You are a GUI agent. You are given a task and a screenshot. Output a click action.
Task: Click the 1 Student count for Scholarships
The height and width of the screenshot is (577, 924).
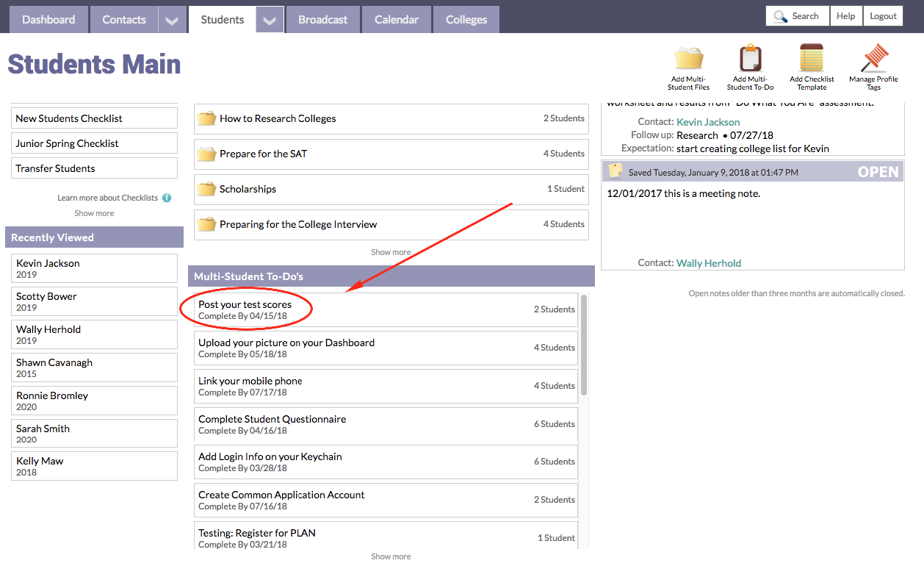tap(566, 189)
